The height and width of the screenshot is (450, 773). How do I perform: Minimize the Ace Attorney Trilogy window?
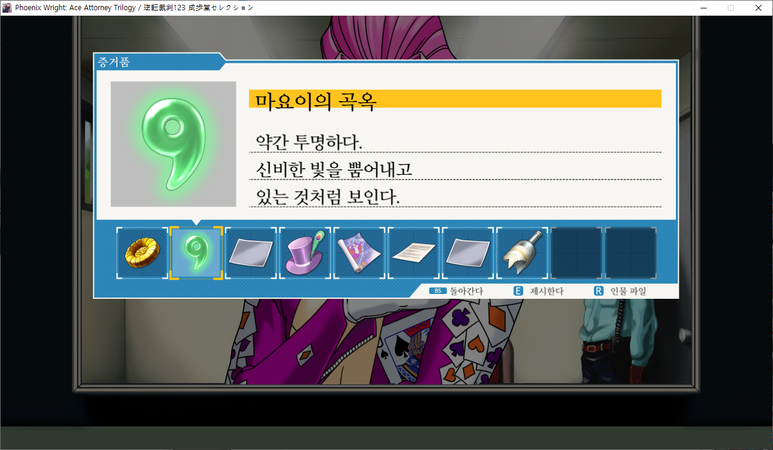(x=703, y=8)
